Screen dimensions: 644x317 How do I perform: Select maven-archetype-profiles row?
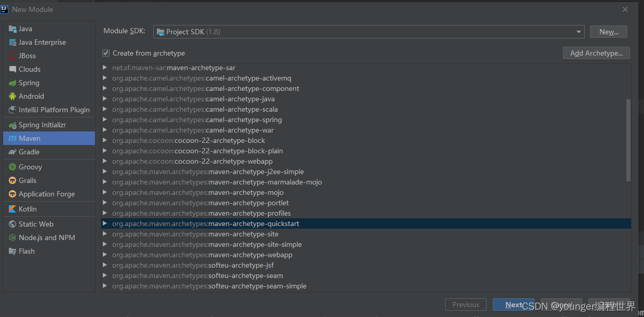(x=366, y=213)
